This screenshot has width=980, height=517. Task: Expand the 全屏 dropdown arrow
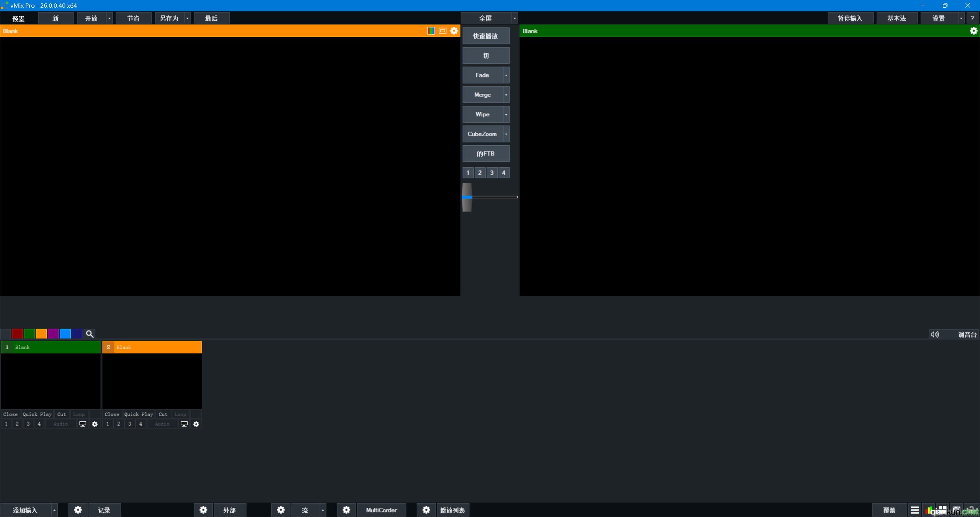[x=514, y=18]
